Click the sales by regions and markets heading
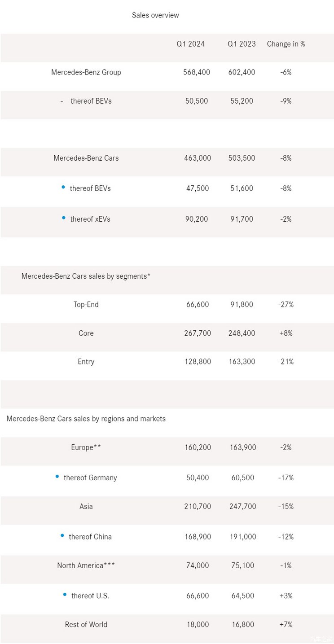Image resolution: width=334 pixels, height=644 pixels. 86,419
